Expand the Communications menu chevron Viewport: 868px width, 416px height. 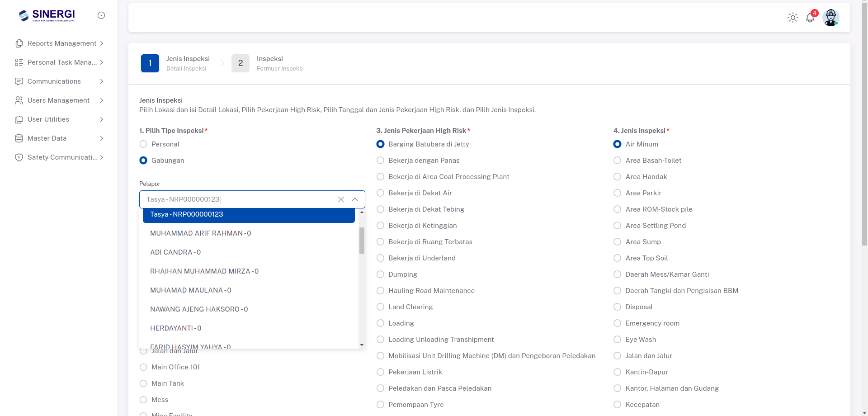[x=102, y=81]
